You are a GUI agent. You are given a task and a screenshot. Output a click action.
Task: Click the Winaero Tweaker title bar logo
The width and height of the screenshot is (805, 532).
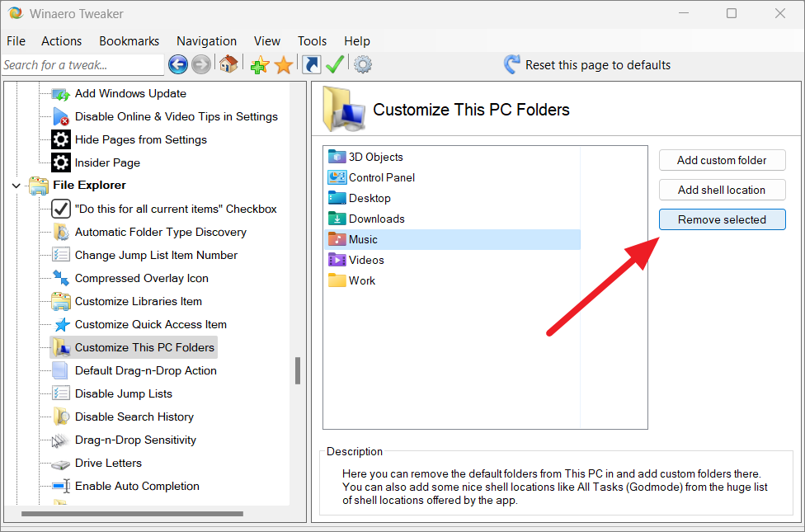16,13
